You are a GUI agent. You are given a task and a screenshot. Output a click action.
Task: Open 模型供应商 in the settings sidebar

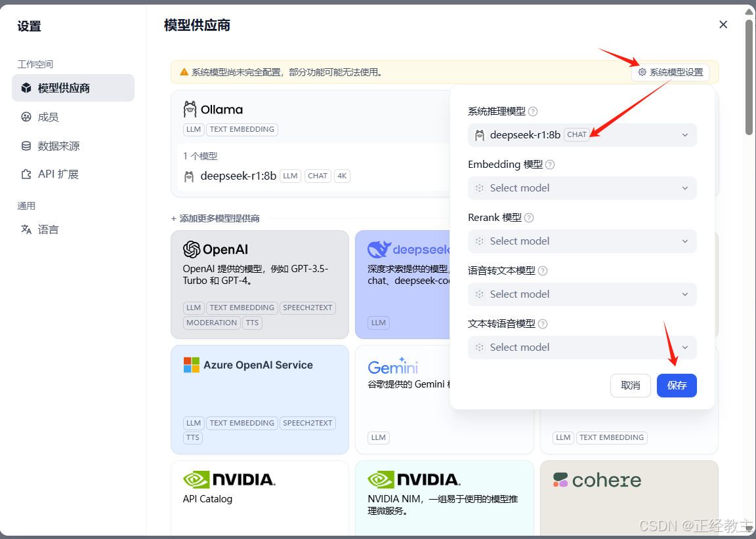click(73, 88)
